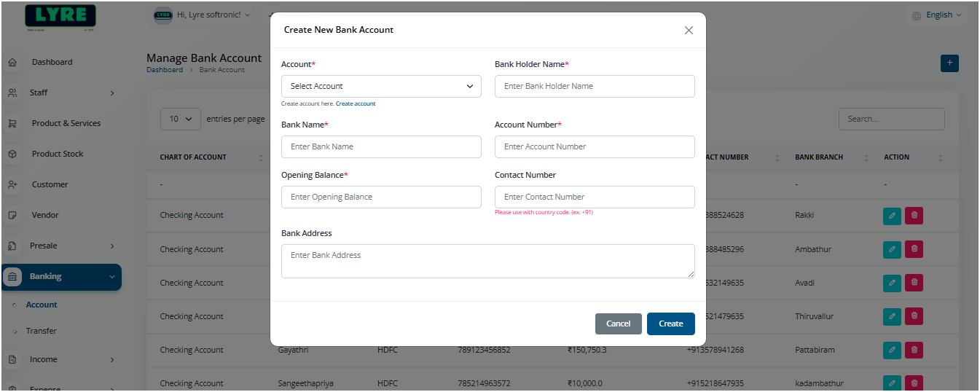Click the Bank Holder Name field

pos(595,86)
